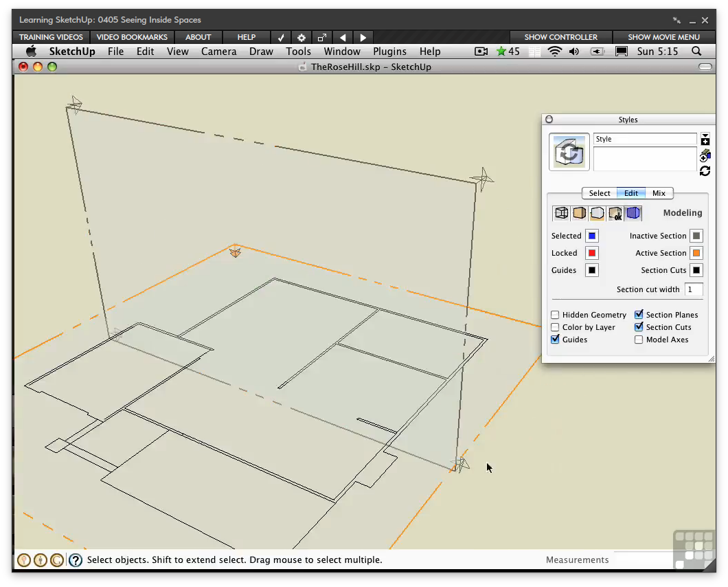Change Inactive Section color swatch
Screen dimensions: 728x587
pyautogui.click(x=696, y=236)
